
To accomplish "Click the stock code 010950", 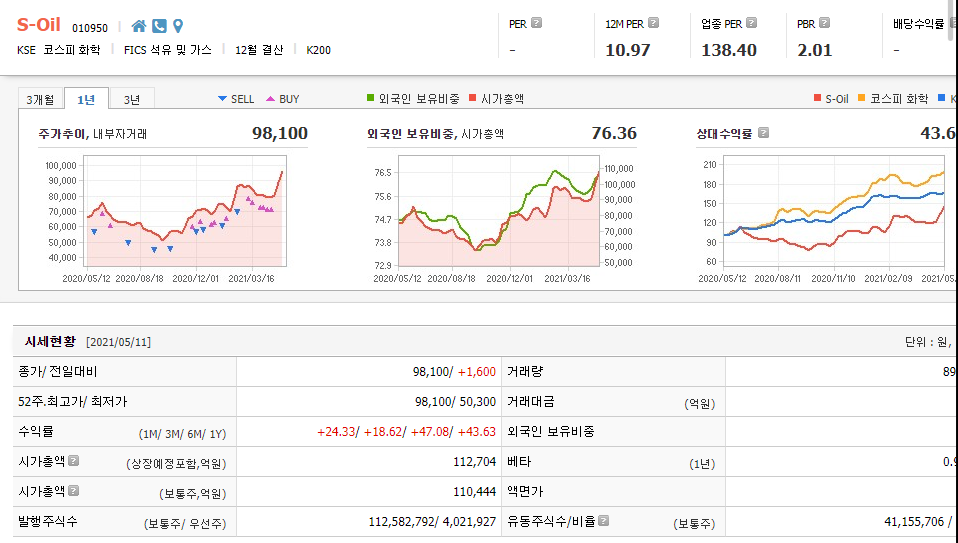I will 90,28.
